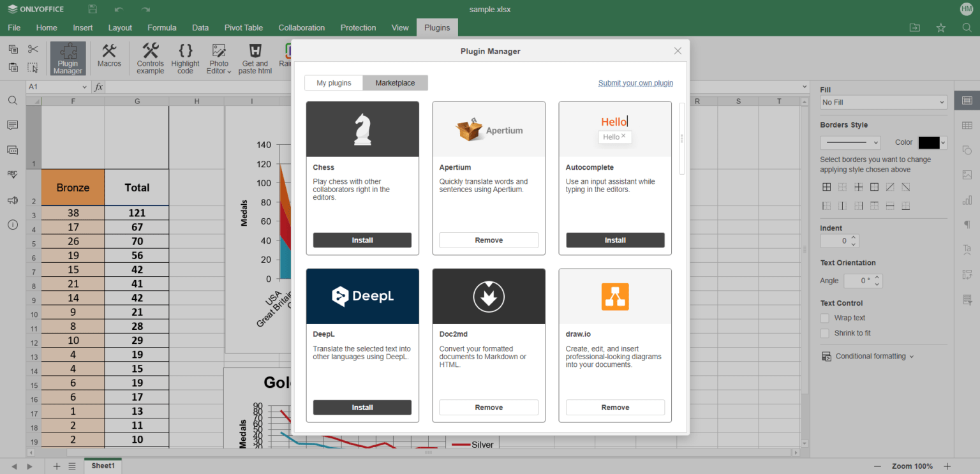The image size is (980, 474).
Task: Open the Find and Replace search panel
Action: [x=11, y=100]
